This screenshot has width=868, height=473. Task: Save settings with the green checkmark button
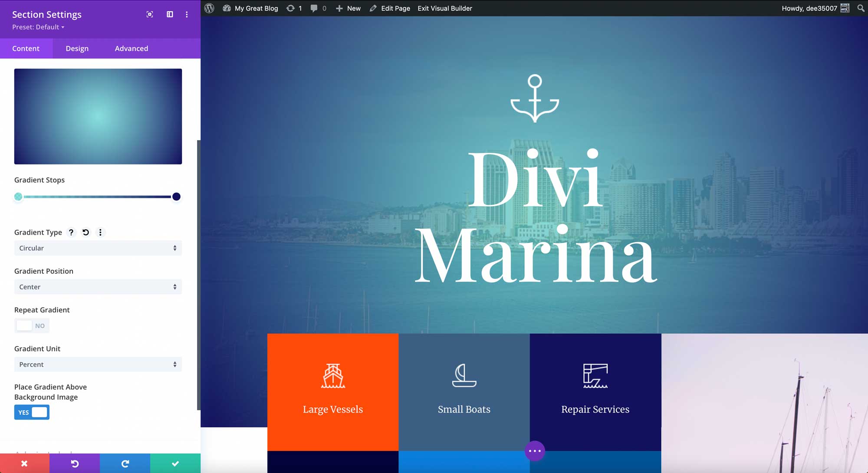tap(175, 463)
